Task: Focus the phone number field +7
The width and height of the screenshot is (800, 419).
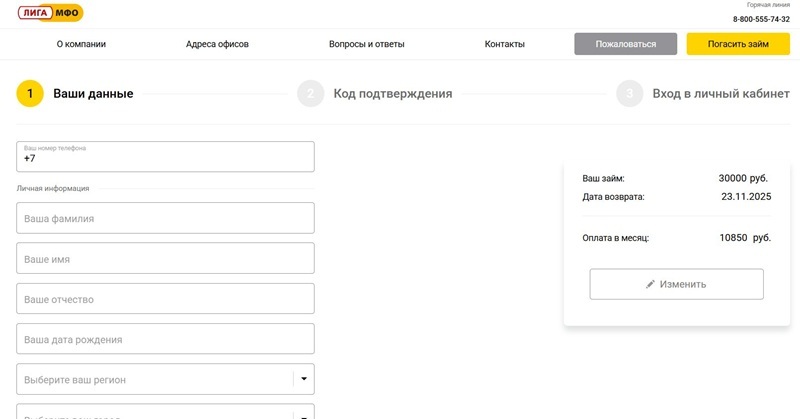Action: point(165,157)
